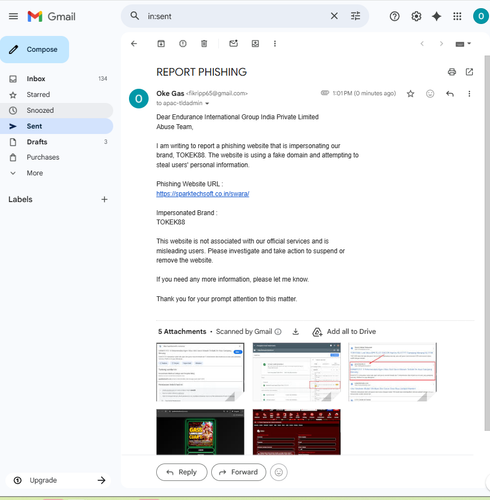
Task: Move email to another folder icon
Action: (x=255, y=44)
